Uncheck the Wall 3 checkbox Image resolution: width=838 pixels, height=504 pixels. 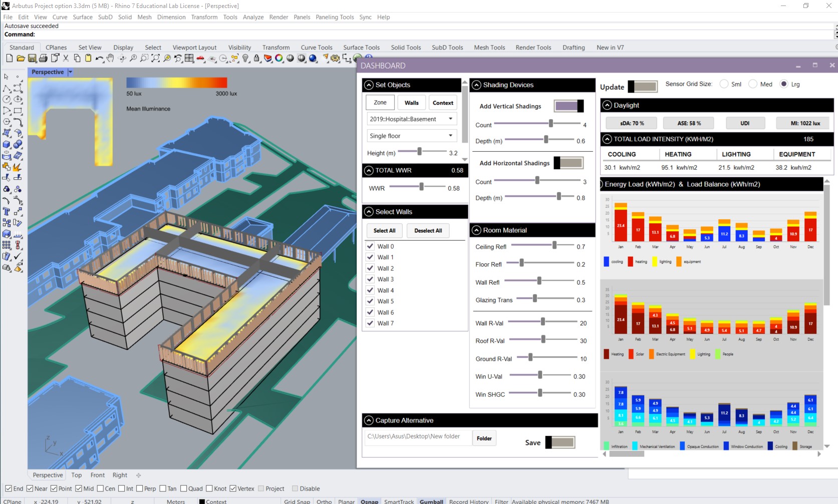[370, 279]
